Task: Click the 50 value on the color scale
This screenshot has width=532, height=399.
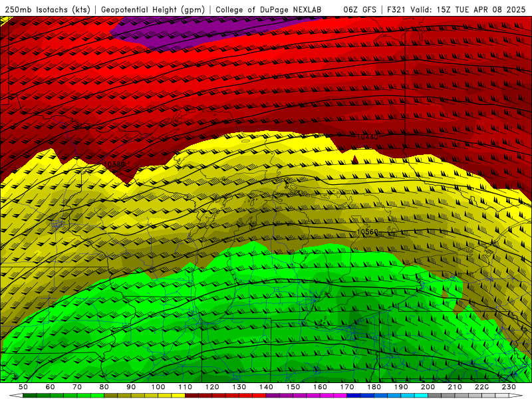Action: coord(23,387)
